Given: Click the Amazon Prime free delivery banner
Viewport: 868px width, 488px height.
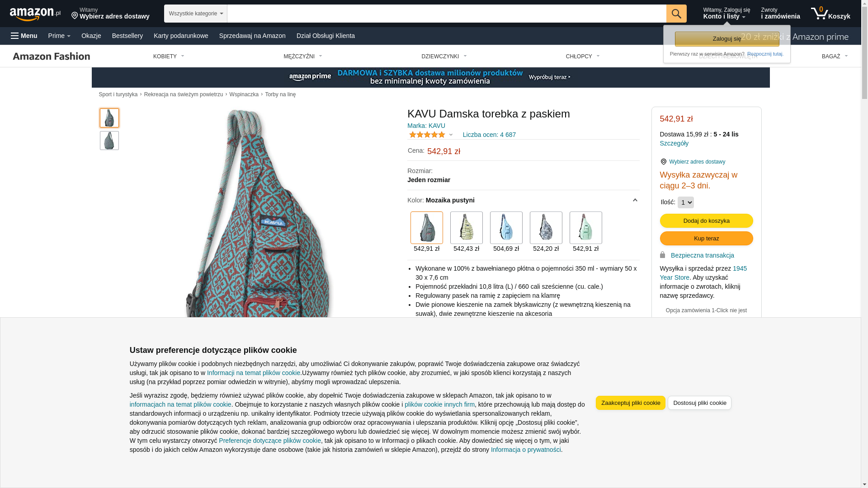Looking at the screenshot, I should click(x=430, y=77).
